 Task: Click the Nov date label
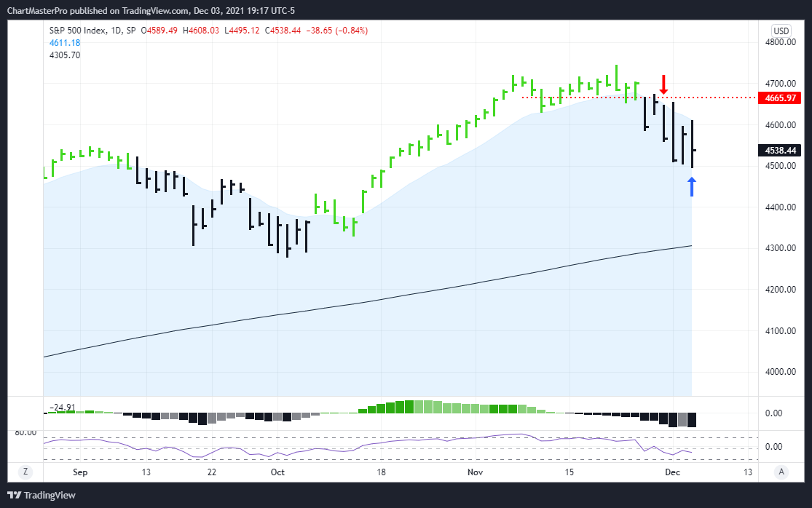point(475,472)
